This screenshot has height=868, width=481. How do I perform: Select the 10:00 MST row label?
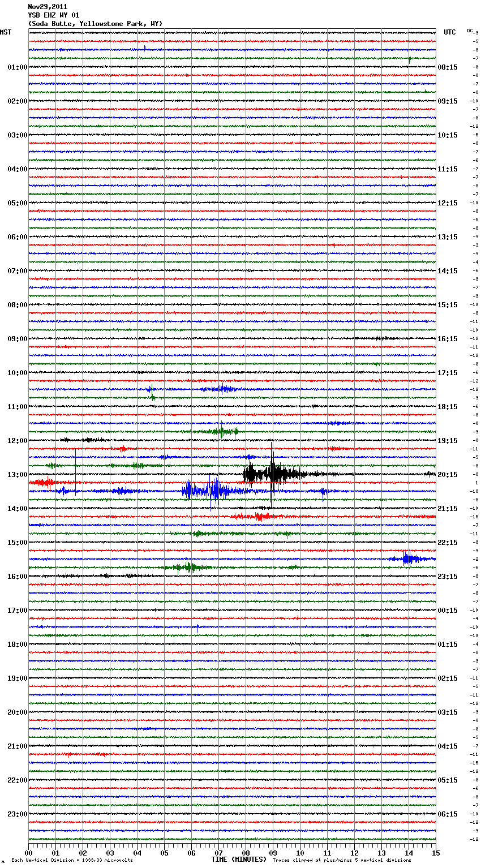pyautogui.click(x=18, y=373)
